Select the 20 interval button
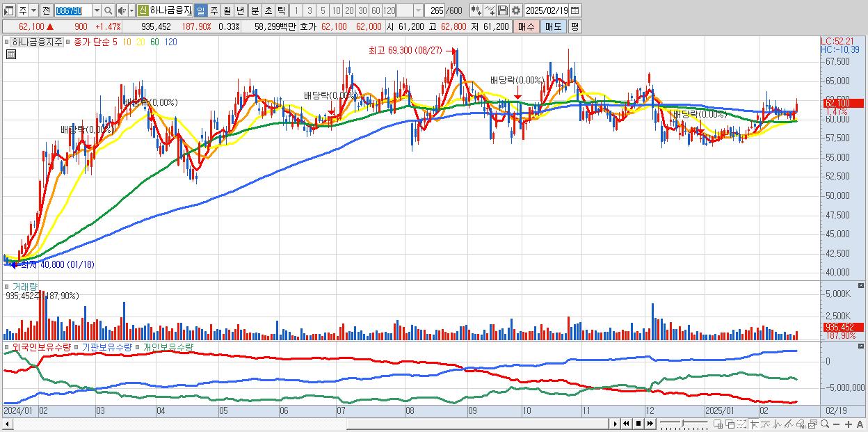868x432 pixels. 349,10
